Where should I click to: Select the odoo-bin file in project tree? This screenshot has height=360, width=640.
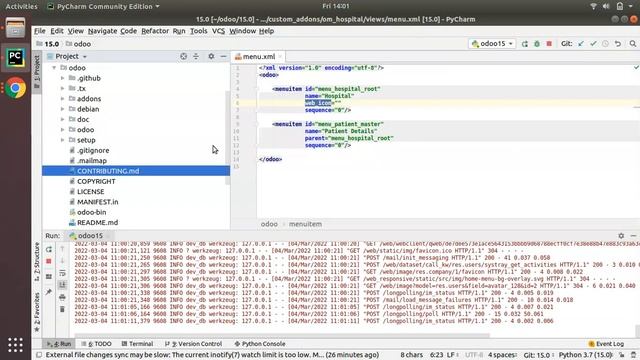click(91, 212)
